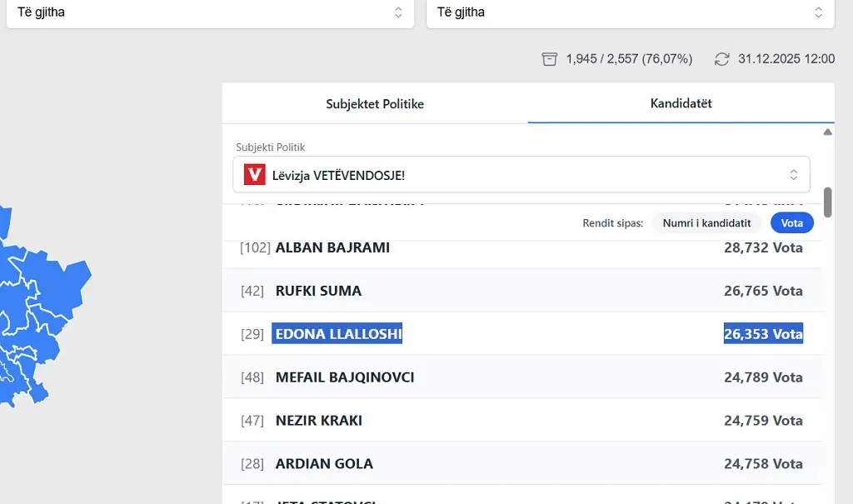853x504 pixels.
Task: Click the candidate list scrollbar thumb
Action: 827,202
